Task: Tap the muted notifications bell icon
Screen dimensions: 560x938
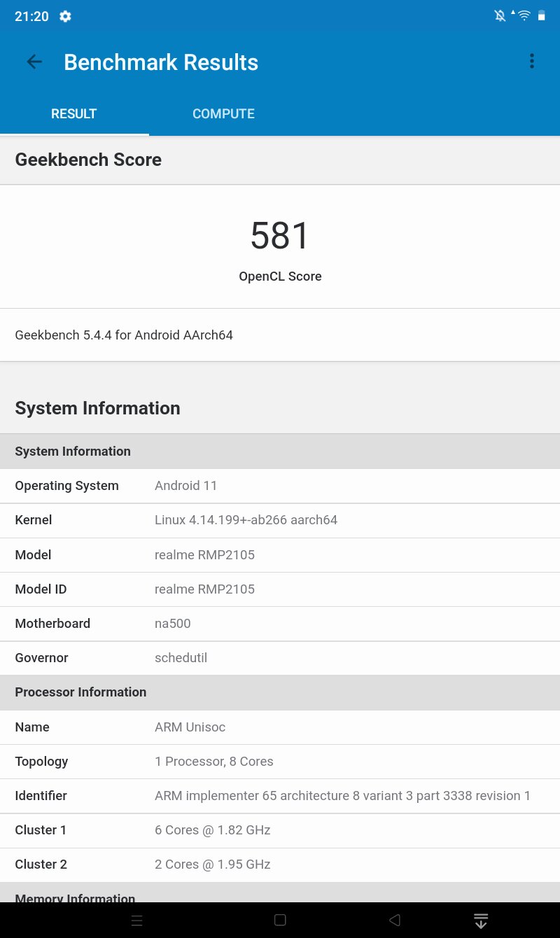Action: click(500, 16)
